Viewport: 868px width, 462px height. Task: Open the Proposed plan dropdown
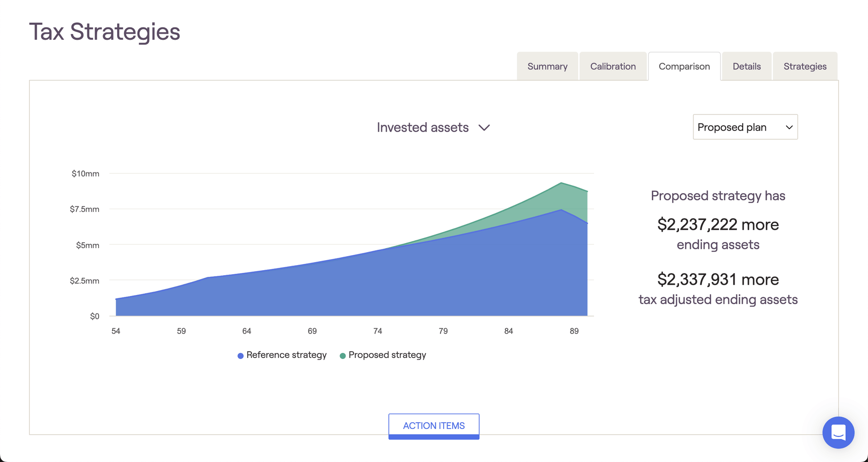745,127
